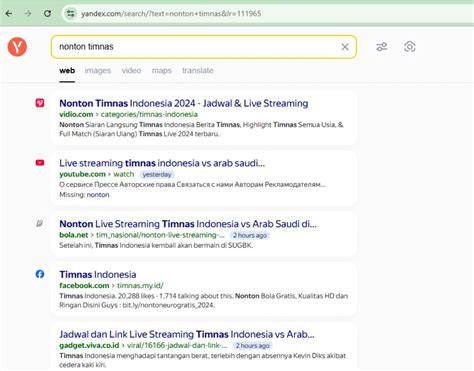
Task: Open site info icon in address bar
Action: [70, 14]
